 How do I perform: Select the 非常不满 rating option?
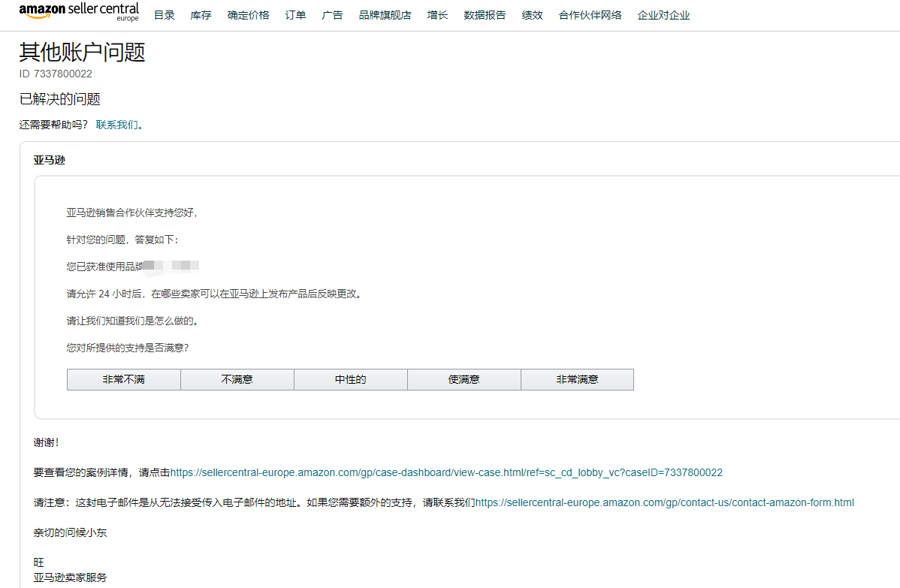(123, 379)
